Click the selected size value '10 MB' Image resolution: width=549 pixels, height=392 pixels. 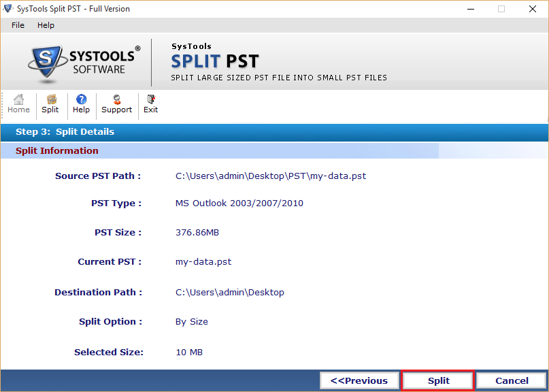tap(189, 352)
